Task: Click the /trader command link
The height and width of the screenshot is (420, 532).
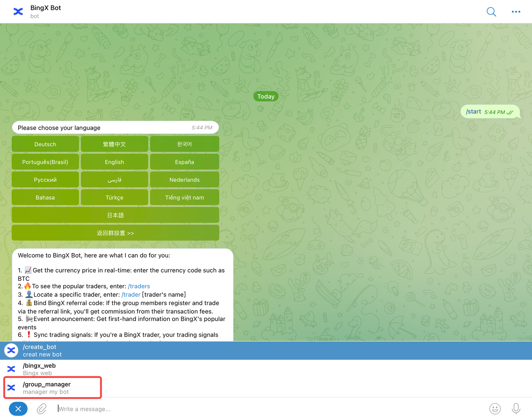Action: point(131,295)
